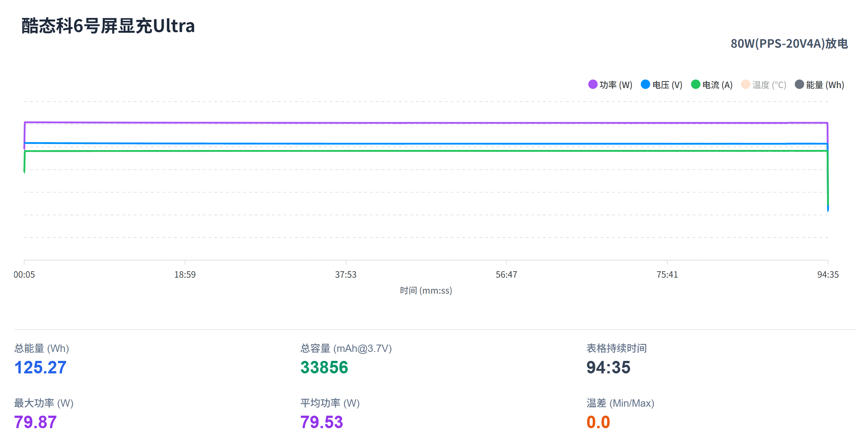
Task: Toggle the 功率 (W) legend series
Action: pyautogui.click(x=610, y=85)
